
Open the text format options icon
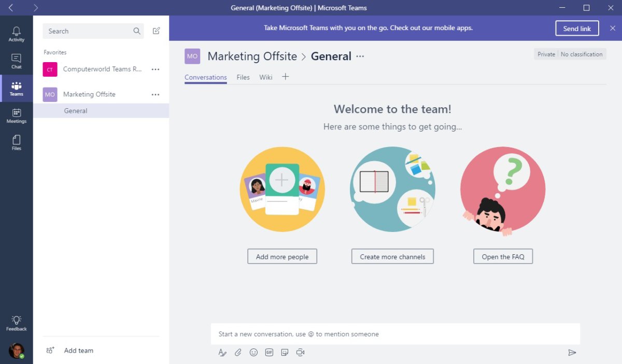click(x=222, y=353)
